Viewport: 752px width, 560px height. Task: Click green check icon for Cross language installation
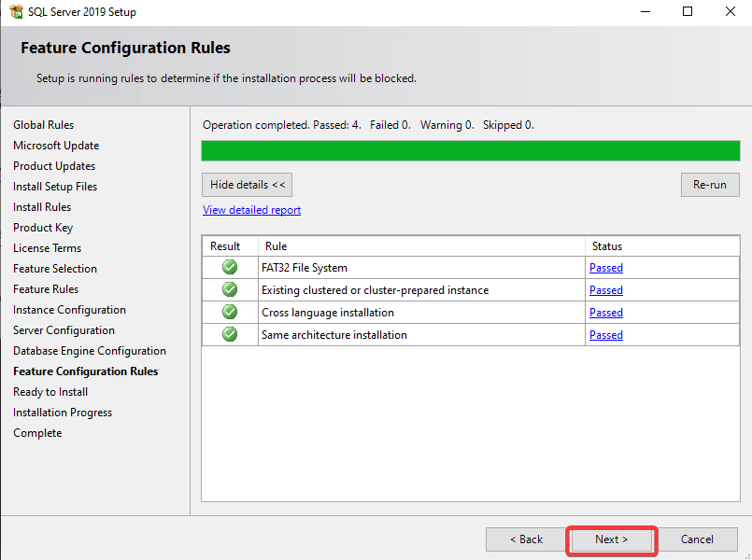[x=230, y=312]
